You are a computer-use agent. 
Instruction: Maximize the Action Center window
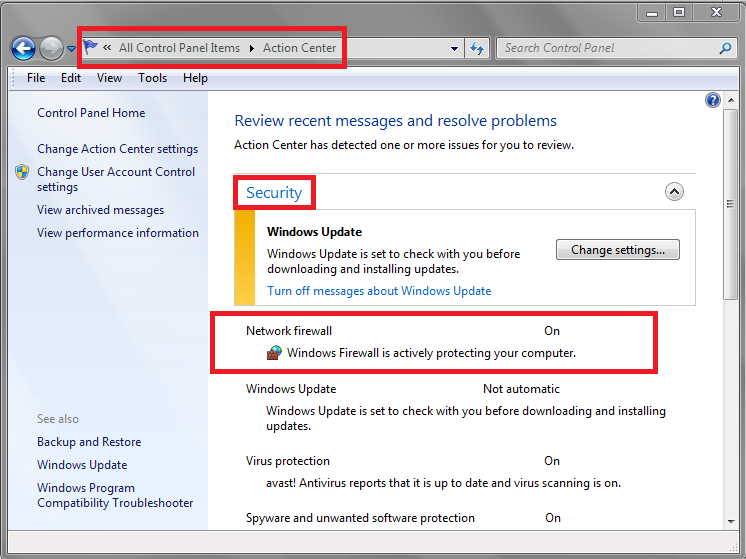point(679,13)
